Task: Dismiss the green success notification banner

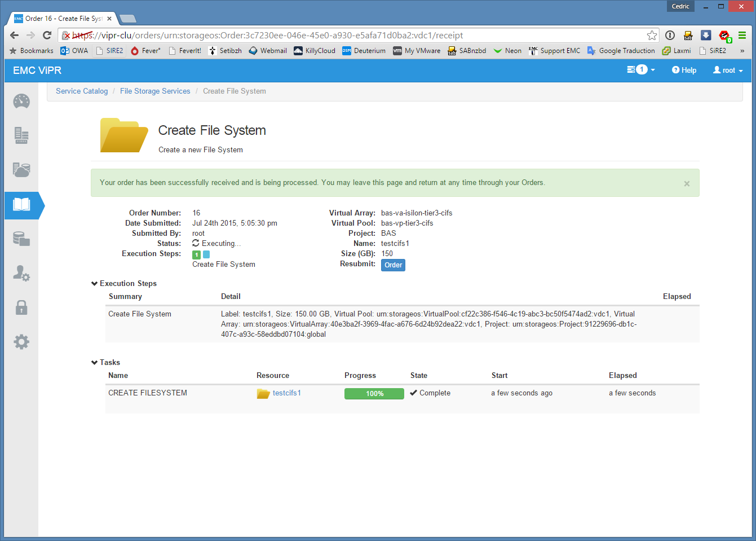Action: pyautogui.click(x=686, y=183)
